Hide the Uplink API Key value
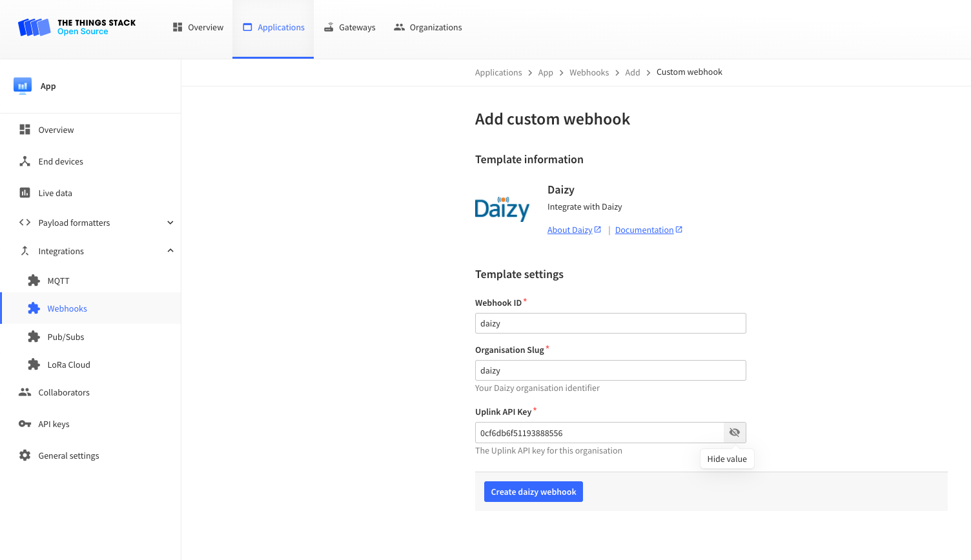Screen dimensions: 971x560 [x=734, y=432]
